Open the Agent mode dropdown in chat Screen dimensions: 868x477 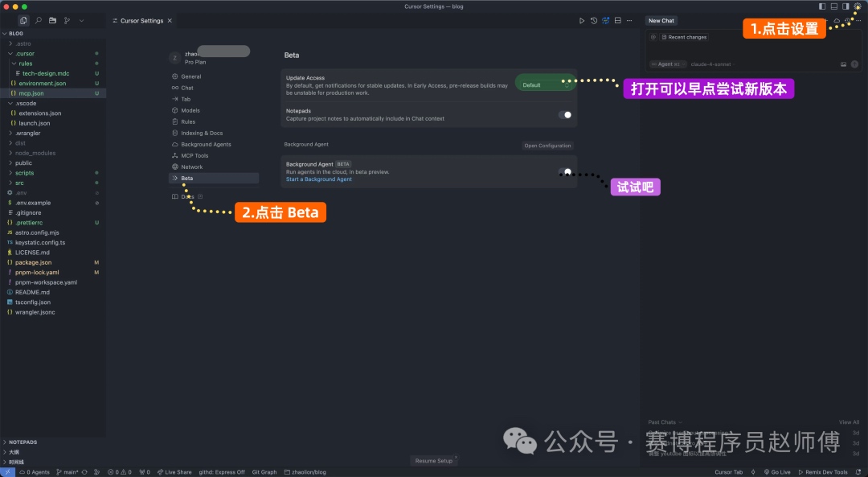(668, 64)
